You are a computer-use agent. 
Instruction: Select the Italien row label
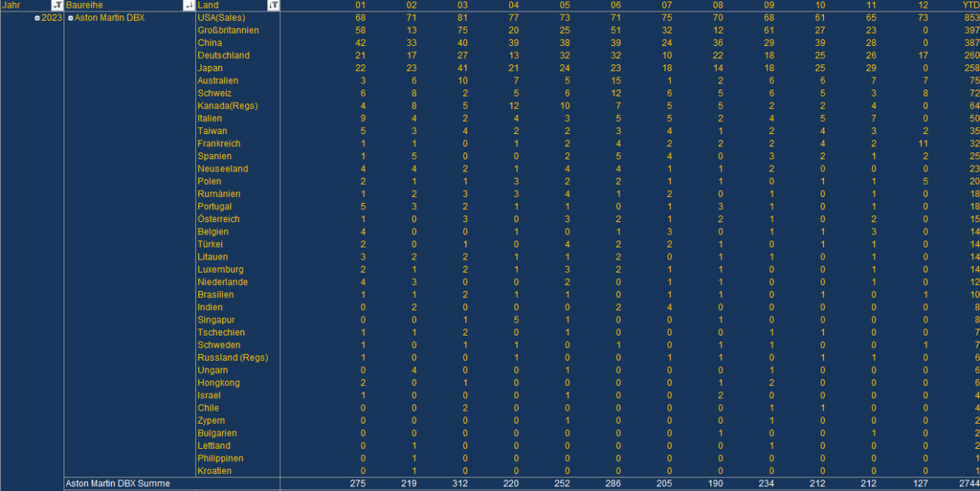tap(210, 118)
